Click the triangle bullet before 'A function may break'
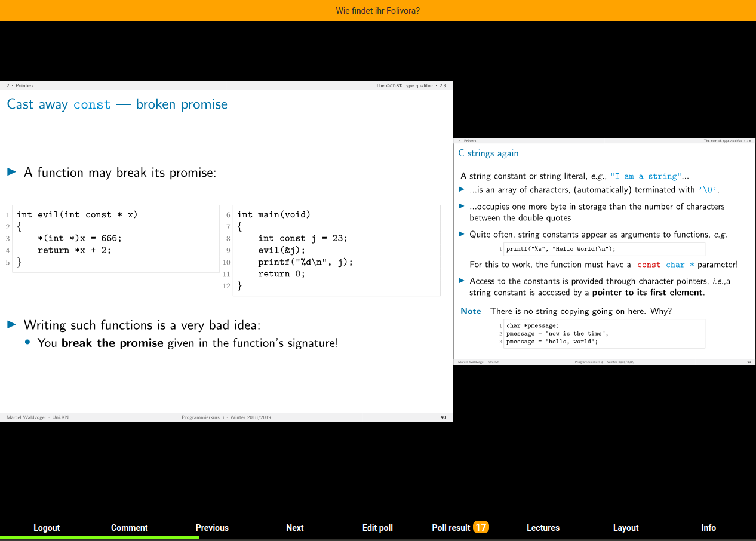Image resolution: width=756 pixels, height=541 pixels. point(12,172)
